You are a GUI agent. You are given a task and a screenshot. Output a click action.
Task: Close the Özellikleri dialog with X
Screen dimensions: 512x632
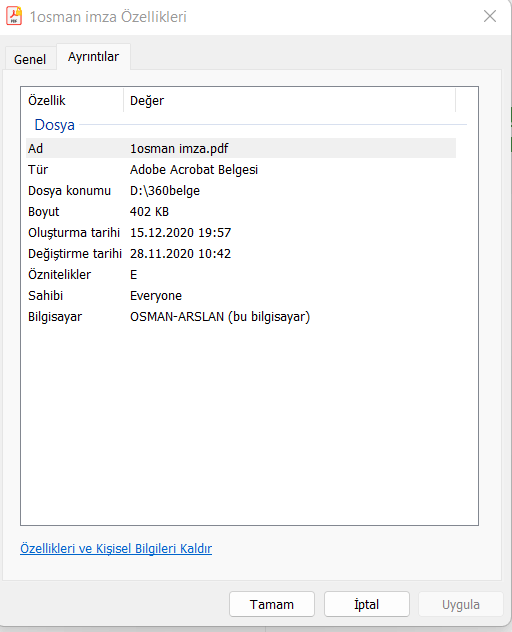point(490,16)
